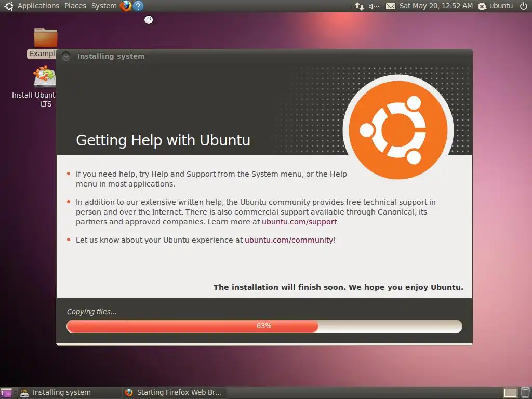Image resolution: width=532 pixels, height=399 pixels.
Task: Open the Places menu
Action: (75, 6)
